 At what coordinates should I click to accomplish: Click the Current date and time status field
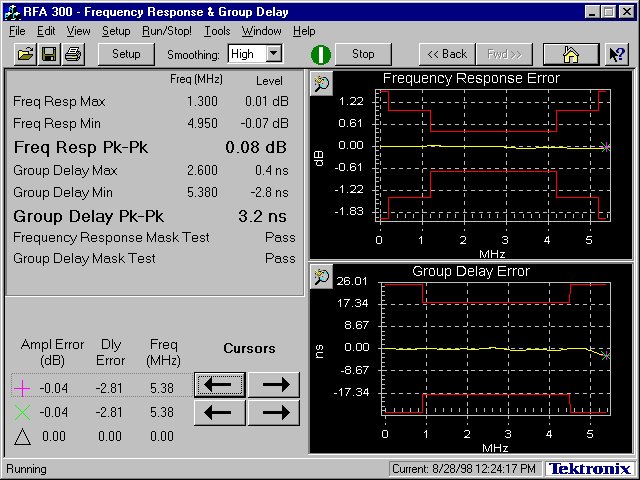[466, 469]
